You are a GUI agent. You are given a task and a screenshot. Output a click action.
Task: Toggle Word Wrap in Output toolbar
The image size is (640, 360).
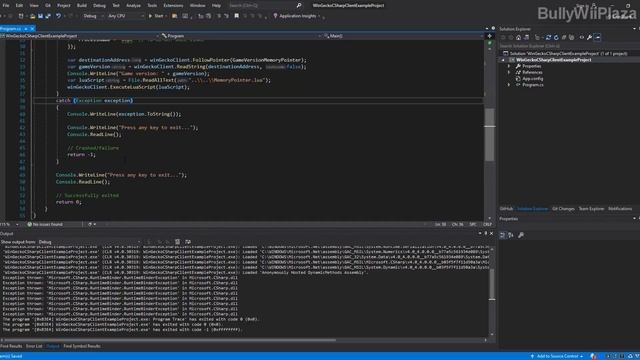[x=188, y=242]
